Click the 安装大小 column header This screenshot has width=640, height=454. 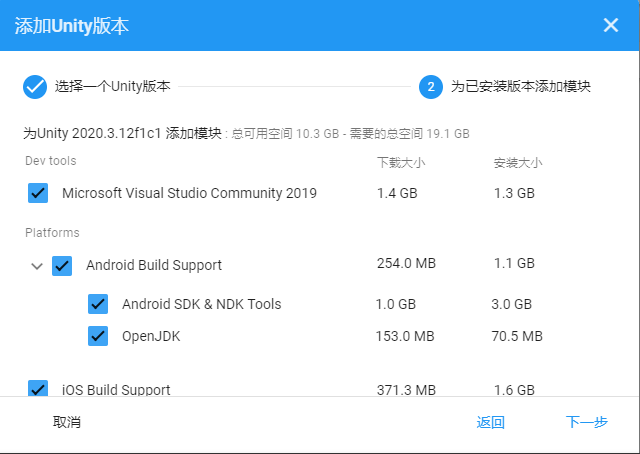[518, 162]
